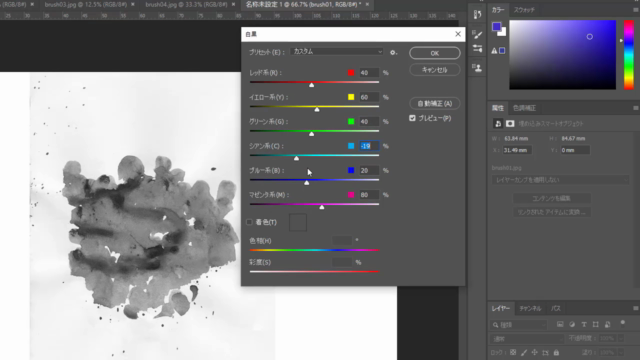Lock all padlock icon
Viewport: 640px width, 360px height.
click(x=556, y=352)
